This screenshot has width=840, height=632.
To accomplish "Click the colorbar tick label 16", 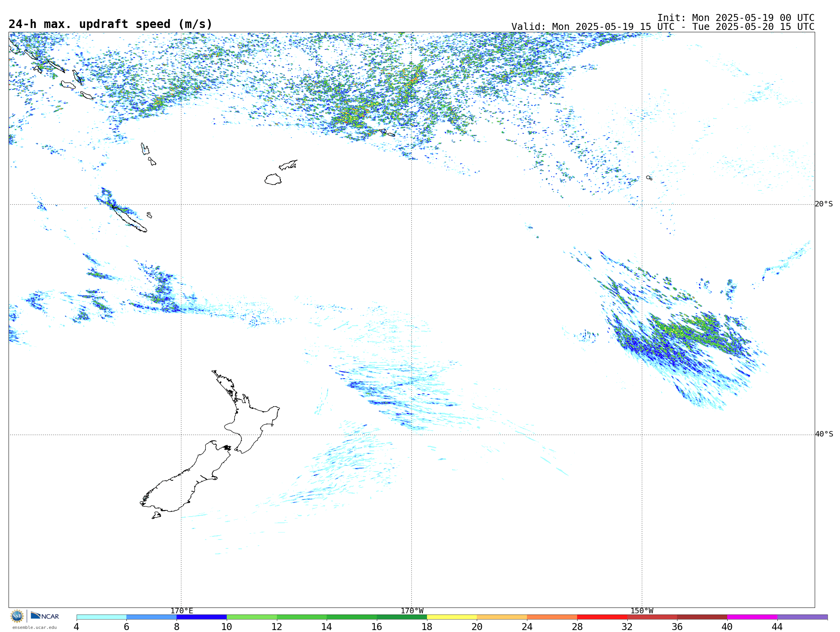I will (377, 627).
